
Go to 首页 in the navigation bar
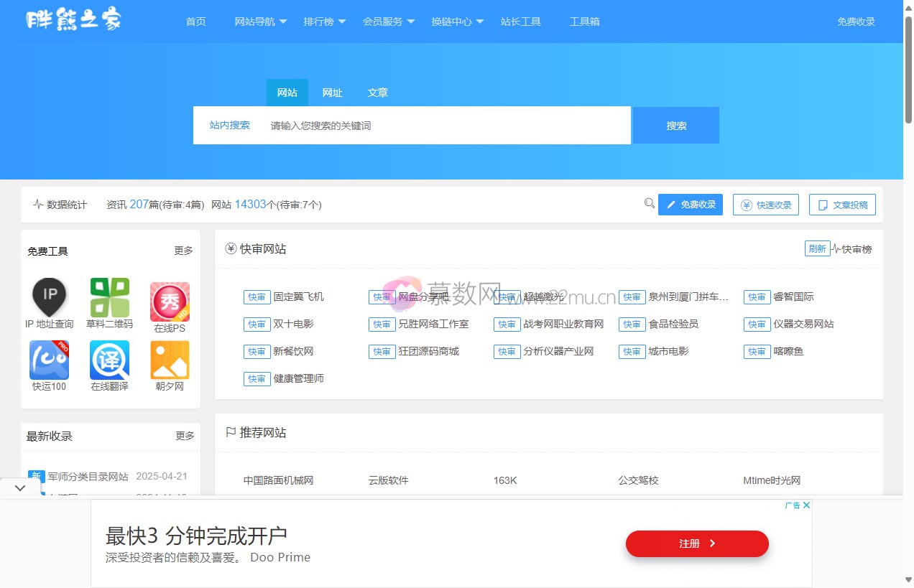pos(195,22)
